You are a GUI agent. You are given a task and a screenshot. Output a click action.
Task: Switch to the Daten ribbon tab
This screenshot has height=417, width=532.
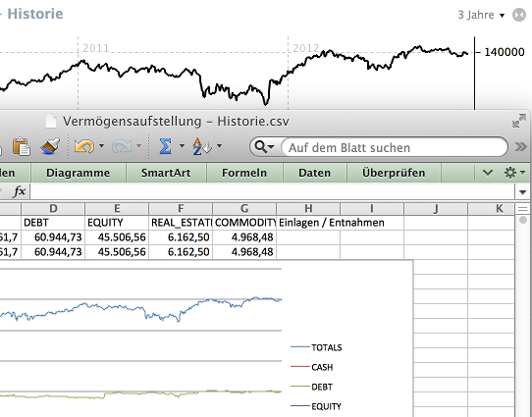point(314,173)
